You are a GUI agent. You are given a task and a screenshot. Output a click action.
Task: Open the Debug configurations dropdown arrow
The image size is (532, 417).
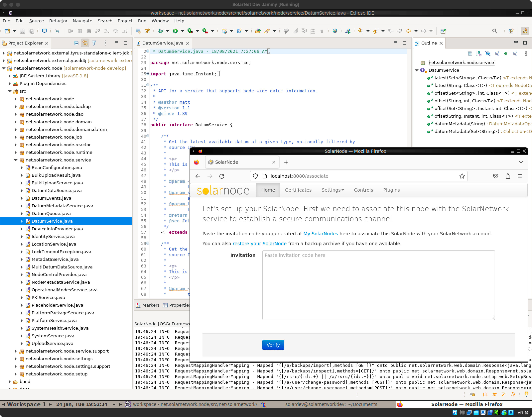coord(168,31)
